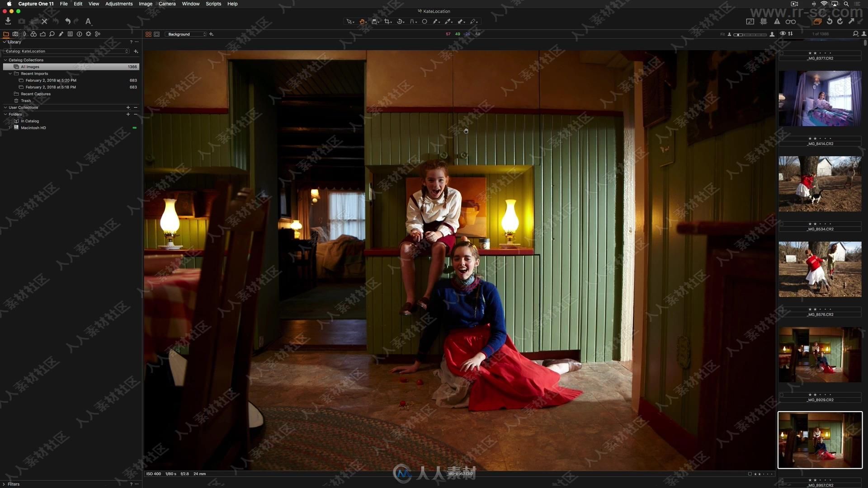This screenshot has height=488, width=868.
Task: Open the Library folder tool tab
Action: coord(6,34)
